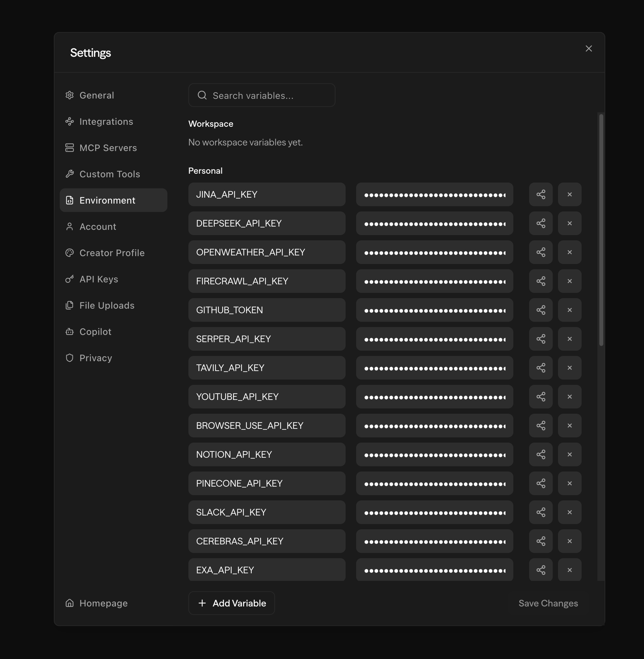Click the Add Variable button
Screen dimensions: 644x659
point(232,603)
